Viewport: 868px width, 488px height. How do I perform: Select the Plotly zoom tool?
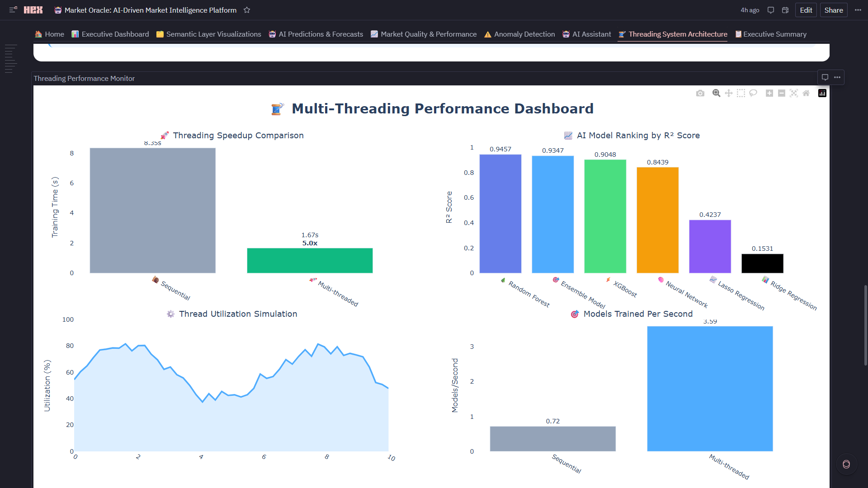pos(716,93)
